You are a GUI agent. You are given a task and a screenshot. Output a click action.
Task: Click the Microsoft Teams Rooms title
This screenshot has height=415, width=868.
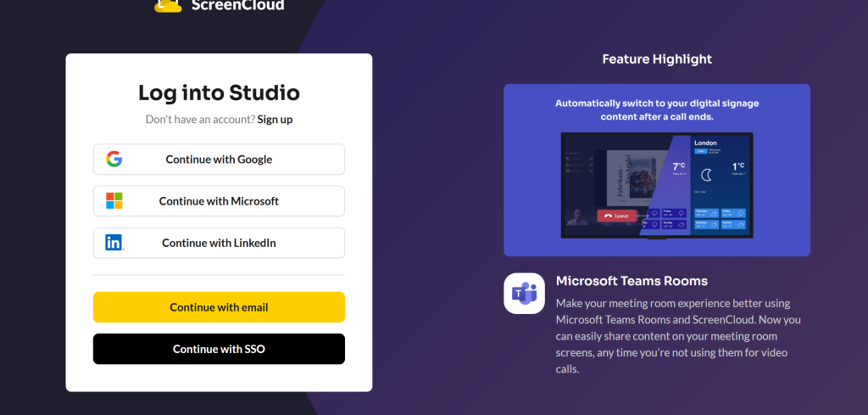632,281
